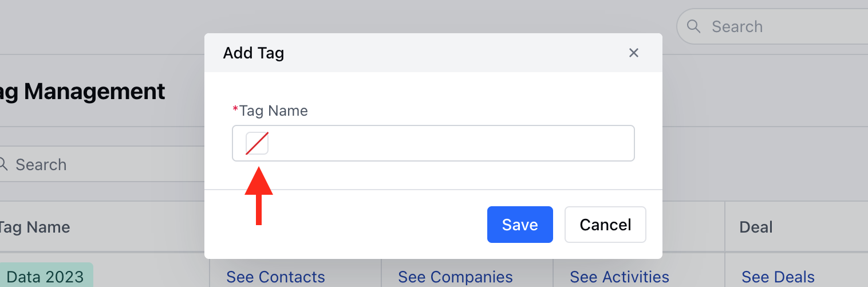Click the red required asterisk
The height and width of the screenshot is (287, 868).
[235, 109]
